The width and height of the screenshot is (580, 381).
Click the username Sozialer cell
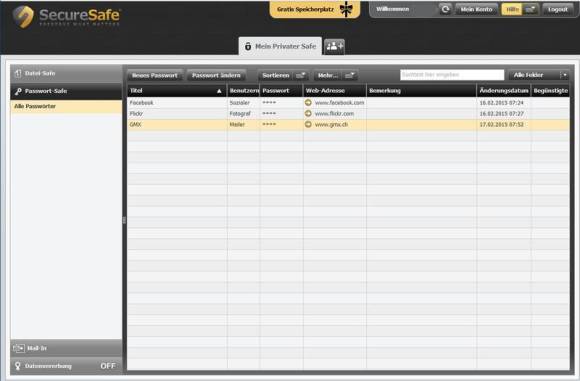click(x=239, y=102)
